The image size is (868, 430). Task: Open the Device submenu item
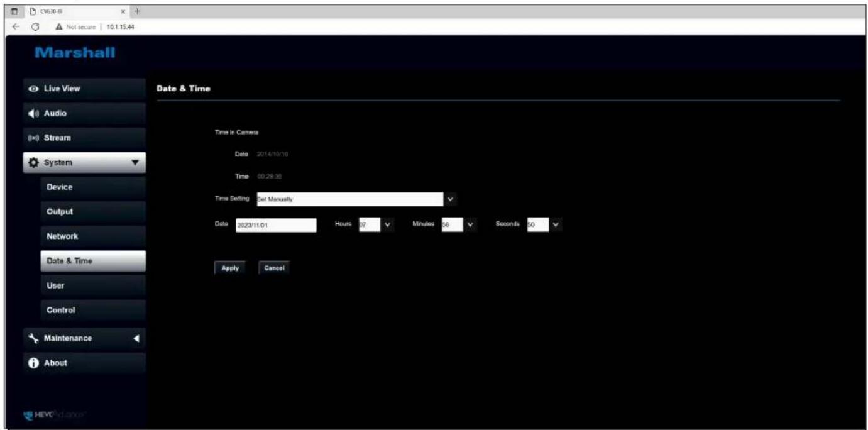pos(93,187)
